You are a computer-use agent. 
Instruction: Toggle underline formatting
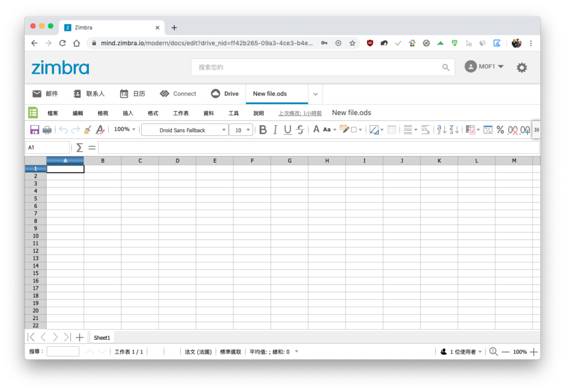287,130
